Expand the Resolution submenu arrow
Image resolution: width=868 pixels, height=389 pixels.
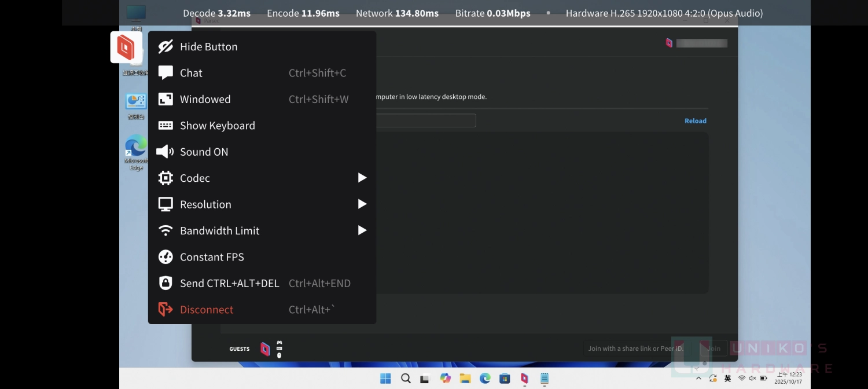point(362,204)
